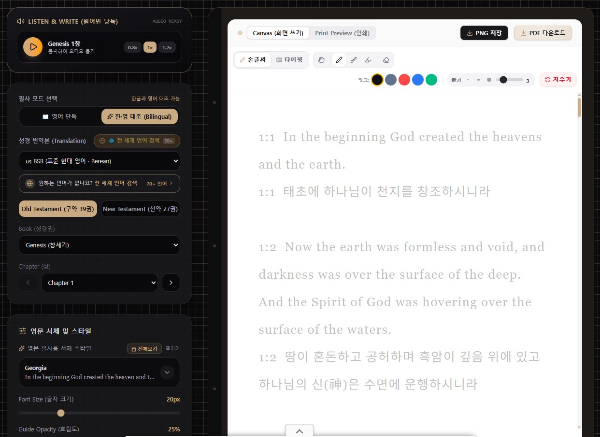Click the download icon on PDF button

[x=523, y=33]
